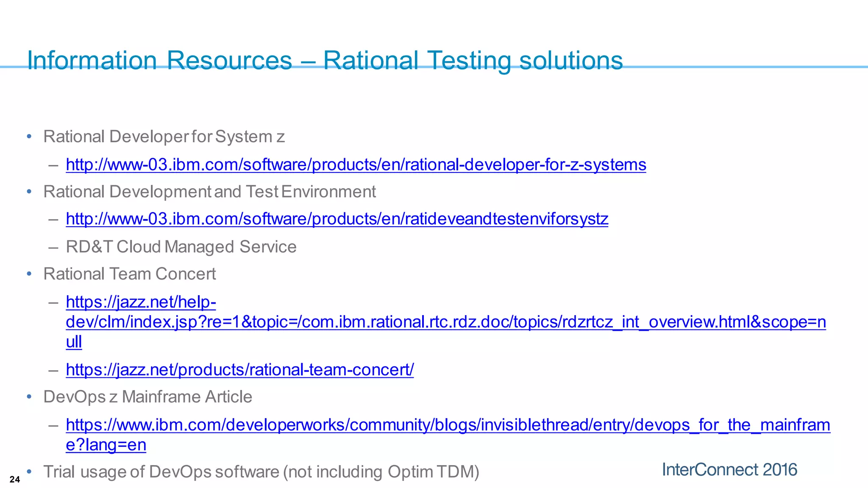
Task: Click the slide number 24
Action: click(15, 480)
